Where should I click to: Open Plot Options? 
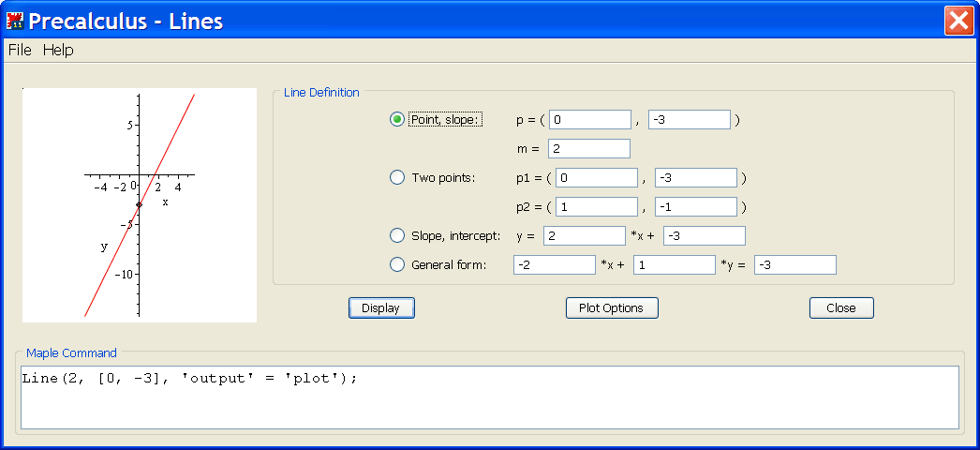(612, 307)
